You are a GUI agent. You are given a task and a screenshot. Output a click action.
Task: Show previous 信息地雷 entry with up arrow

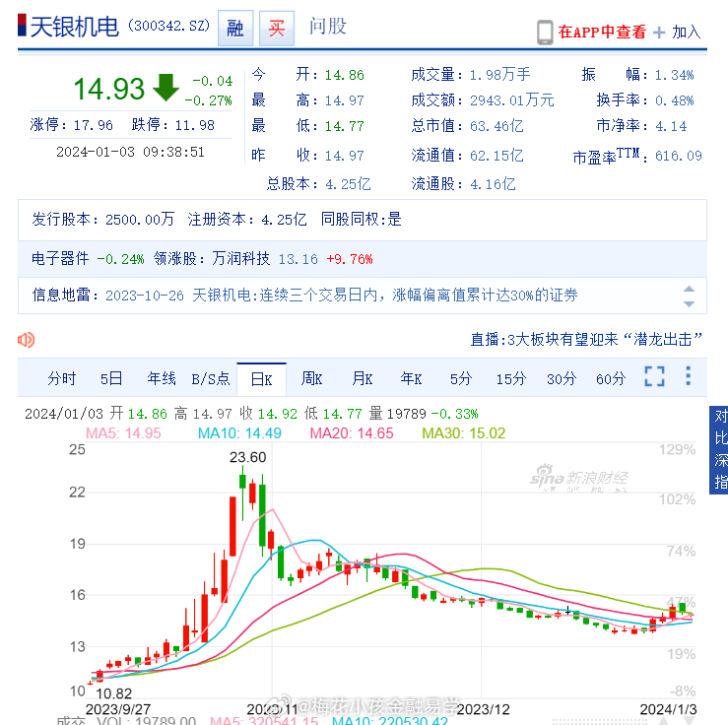pos(689,289)
